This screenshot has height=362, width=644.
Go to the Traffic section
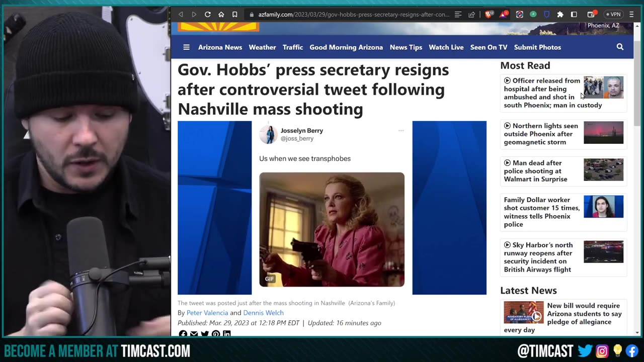[293, 47]
